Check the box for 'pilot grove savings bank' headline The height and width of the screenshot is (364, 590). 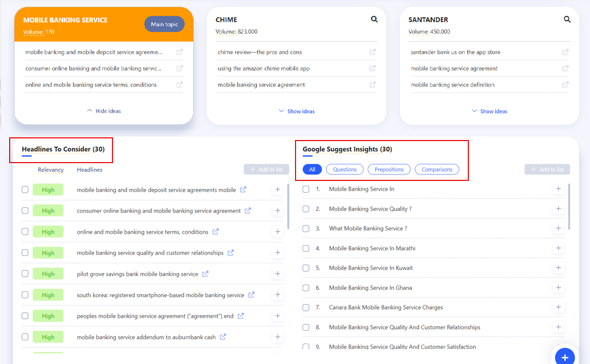point(25,274)
